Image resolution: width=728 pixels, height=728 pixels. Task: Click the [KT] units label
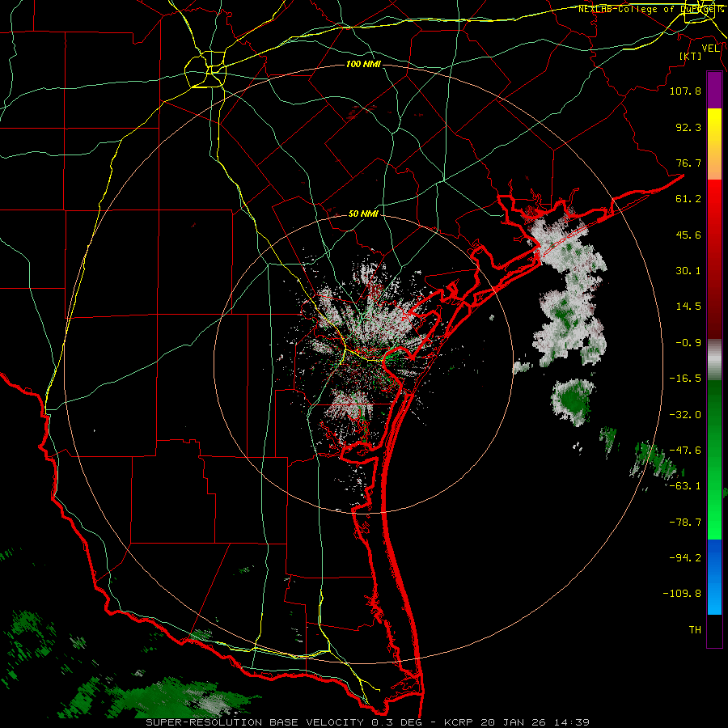tap(690, 56)
